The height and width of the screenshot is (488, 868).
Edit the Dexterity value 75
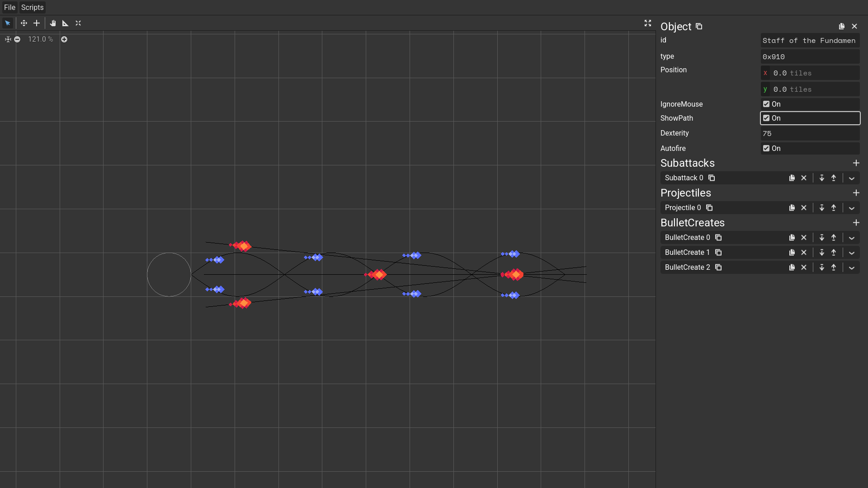[x=810, y=133]
